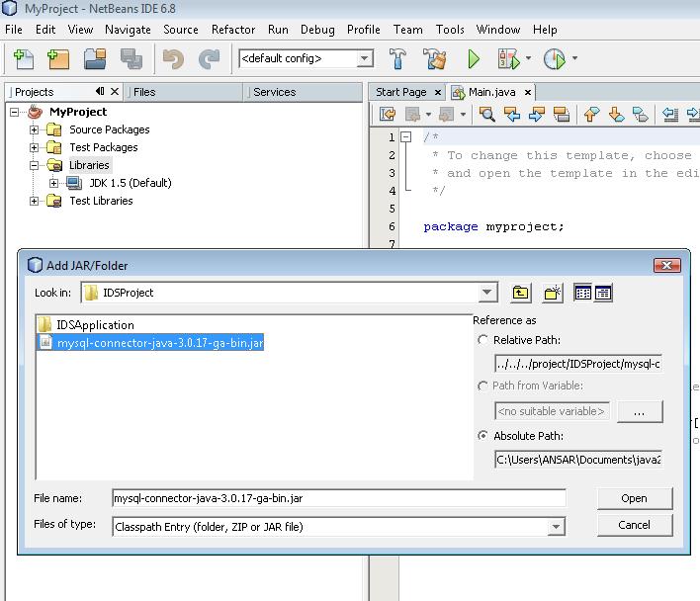Click Toggle Bookmark editor icon
This screenshot has height=601, width=700.
[x=641, y=115]
